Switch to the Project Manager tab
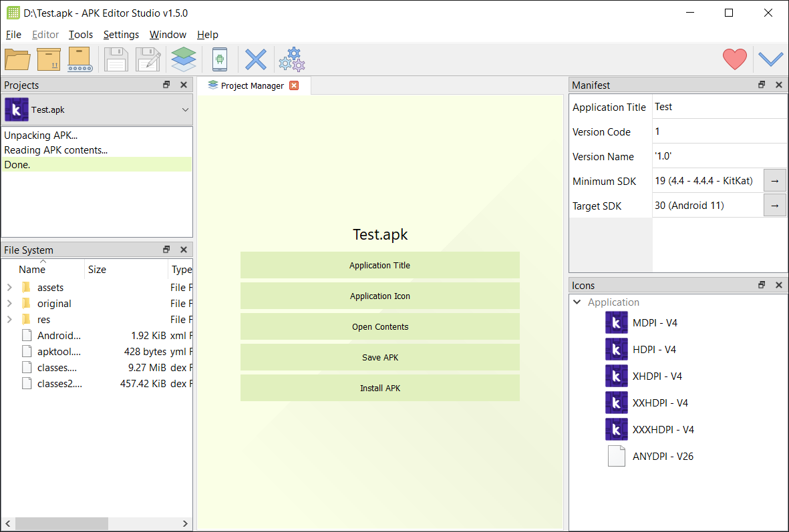The image size is (789, 532). tap(253, 85)
